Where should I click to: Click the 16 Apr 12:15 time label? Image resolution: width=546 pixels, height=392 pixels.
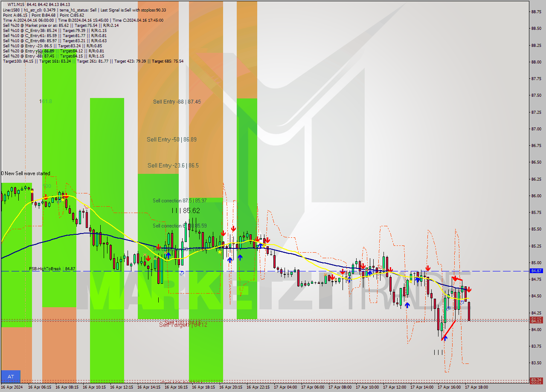pos(122,387)
